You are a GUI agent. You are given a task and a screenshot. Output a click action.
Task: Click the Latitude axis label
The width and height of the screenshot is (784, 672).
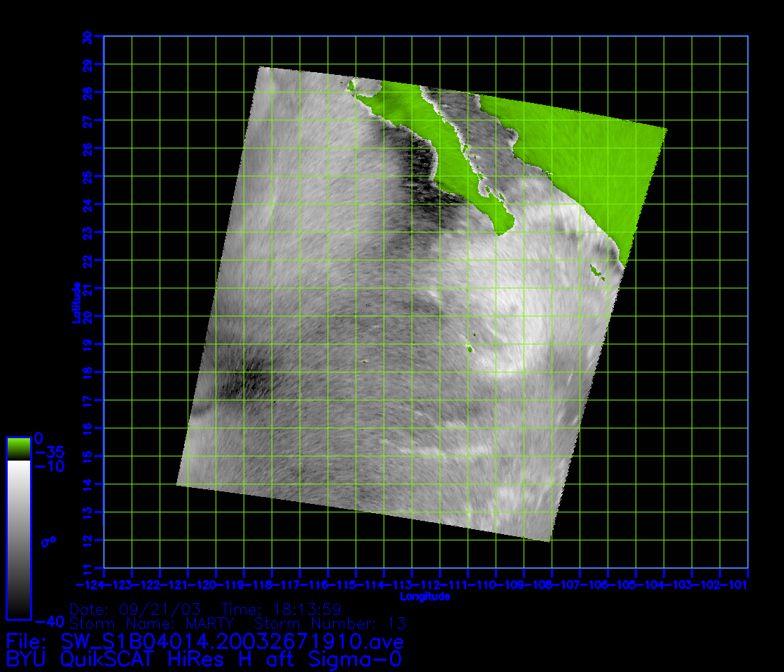tap(75, 302)
